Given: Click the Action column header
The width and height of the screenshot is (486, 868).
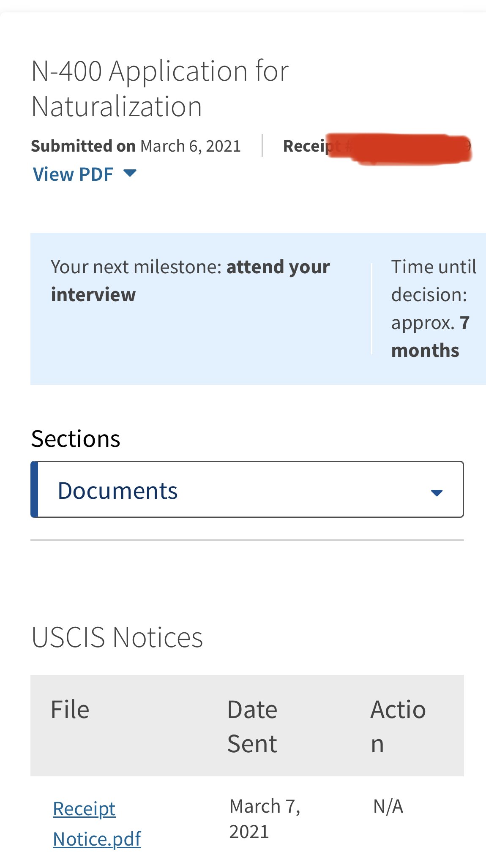Looking at the screenshot, I should 398,726.
